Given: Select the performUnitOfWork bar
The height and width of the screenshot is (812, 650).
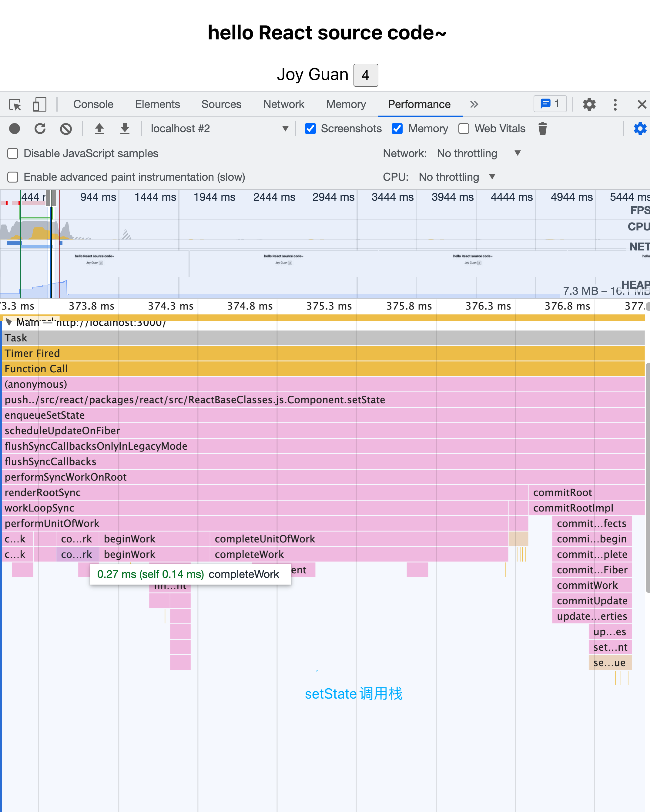Looking at the screenshot, I should 255,523.
